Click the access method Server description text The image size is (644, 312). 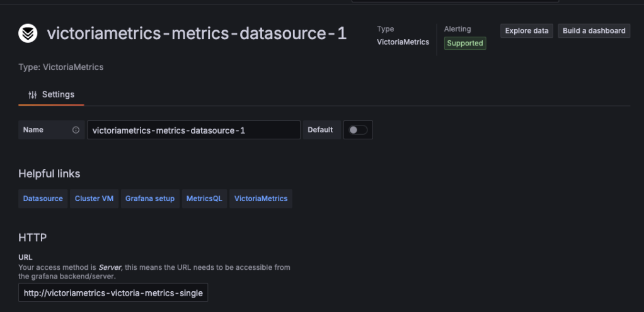[154, 272]
